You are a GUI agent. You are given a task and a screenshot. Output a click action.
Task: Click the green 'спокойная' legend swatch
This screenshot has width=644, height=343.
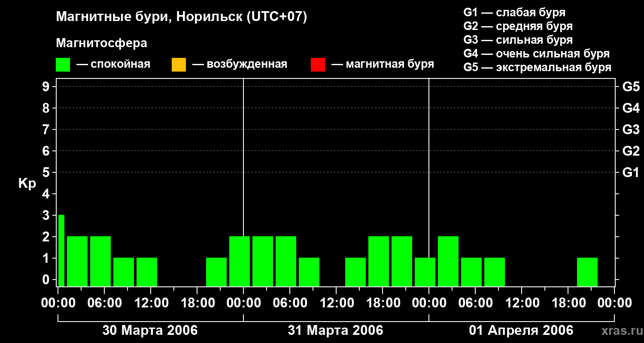click(63, 65)
